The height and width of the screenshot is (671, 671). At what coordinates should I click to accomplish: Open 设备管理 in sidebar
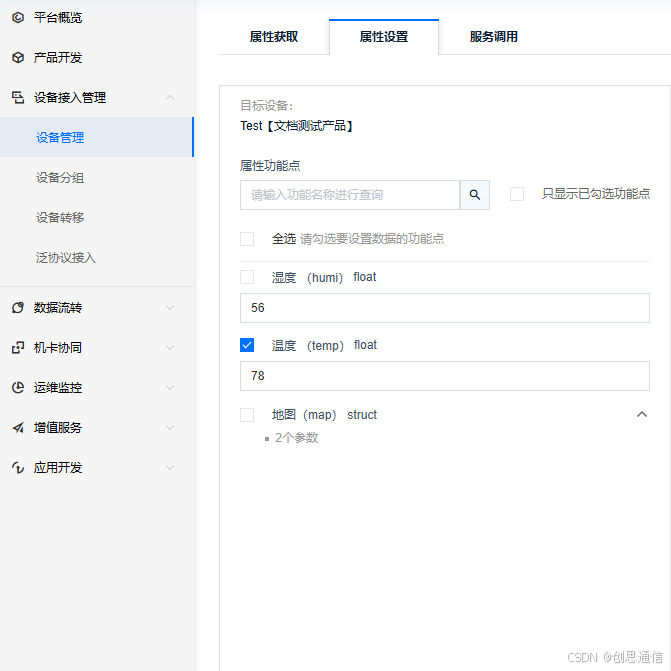tap(97, 137)
